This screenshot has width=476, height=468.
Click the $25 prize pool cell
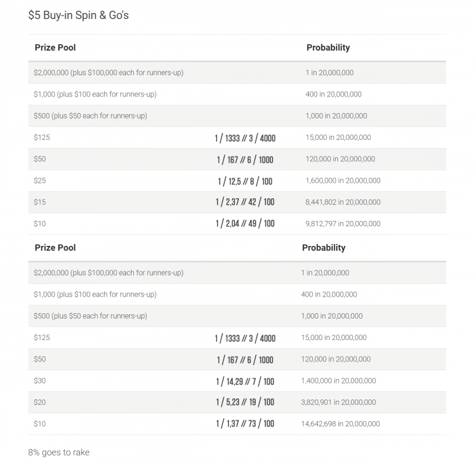40,180
